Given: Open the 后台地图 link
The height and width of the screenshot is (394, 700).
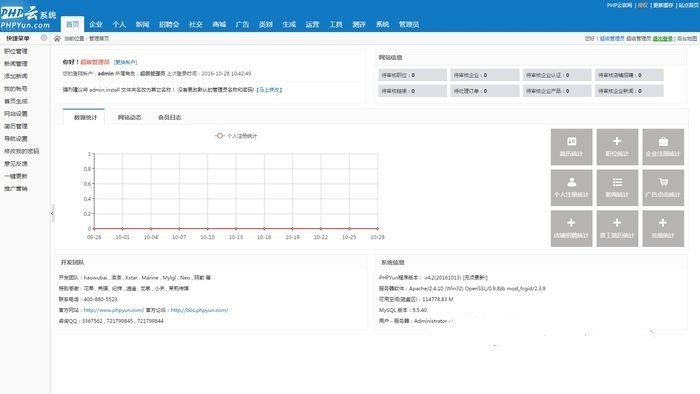Looking at the screenshot, I should point(687,39).
